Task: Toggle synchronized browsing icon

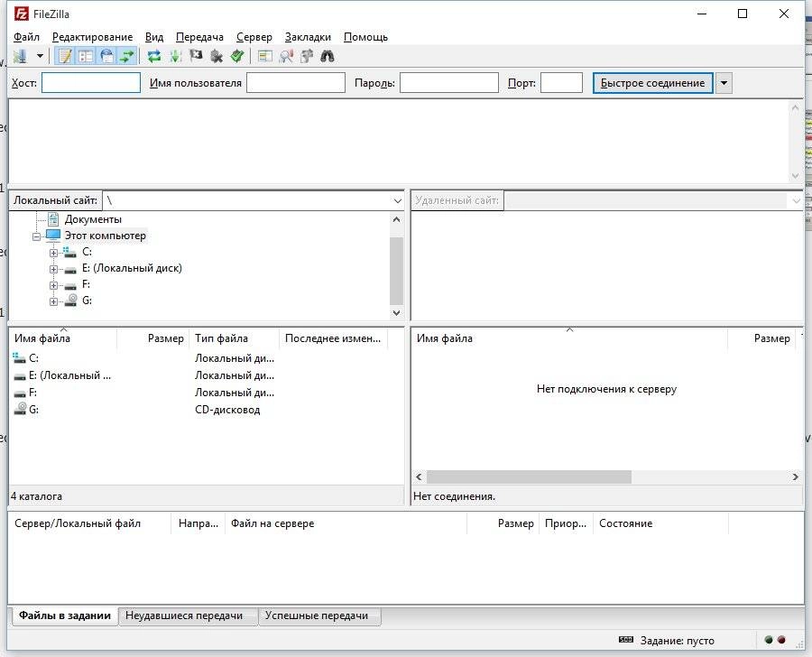Action: pos(307,56)
